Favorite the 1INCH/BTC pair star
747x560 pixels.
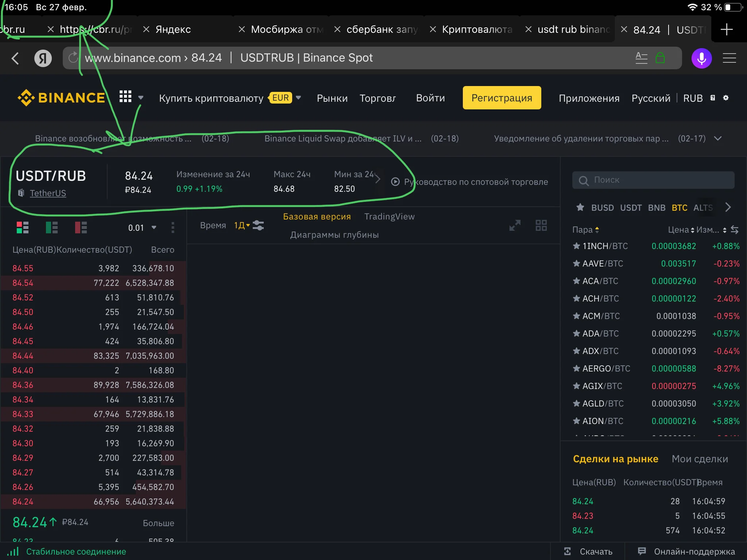click(x=576, y=246)
